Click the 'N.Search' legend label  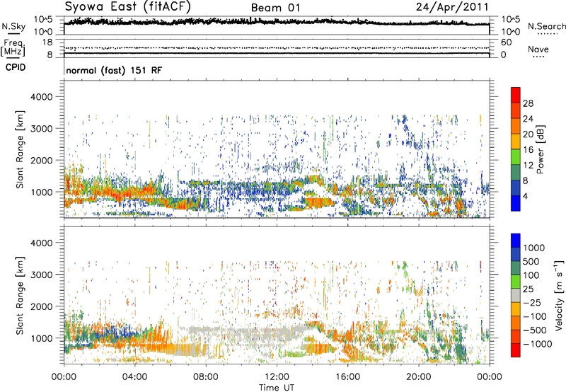point(547,26)
